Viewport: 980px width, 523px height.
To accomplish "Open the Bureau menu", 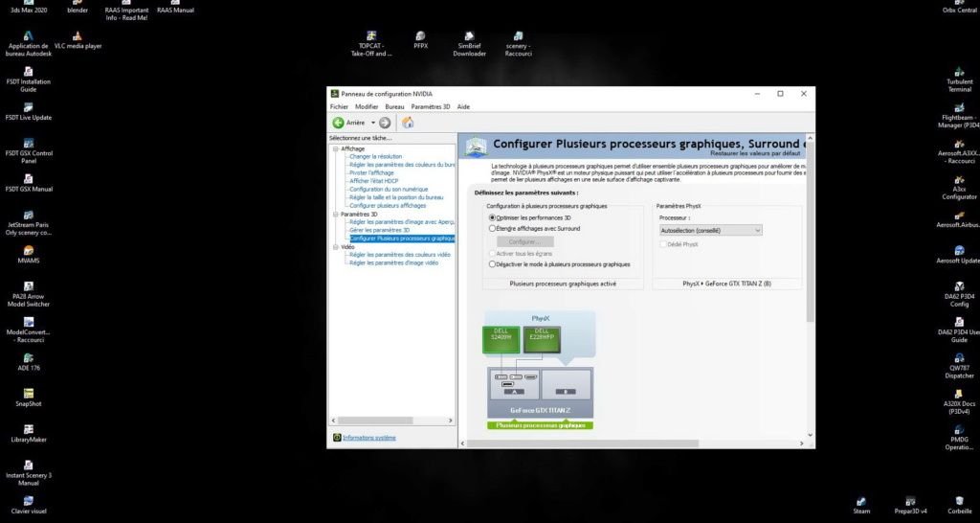I will [x=394, y=107].
